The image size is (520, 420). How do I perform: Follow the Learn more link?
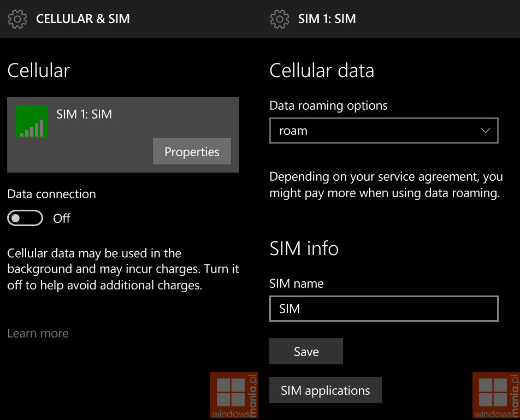38,333
